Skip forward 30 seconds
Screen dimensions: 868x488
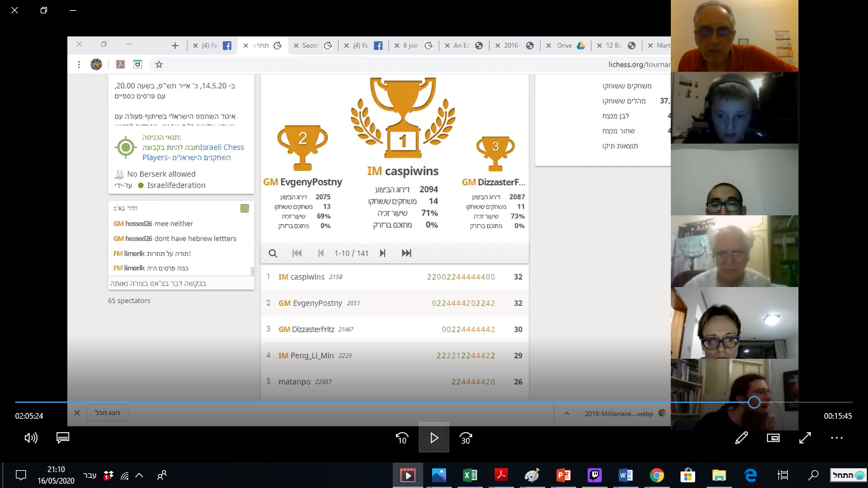(x=466, y=438)
